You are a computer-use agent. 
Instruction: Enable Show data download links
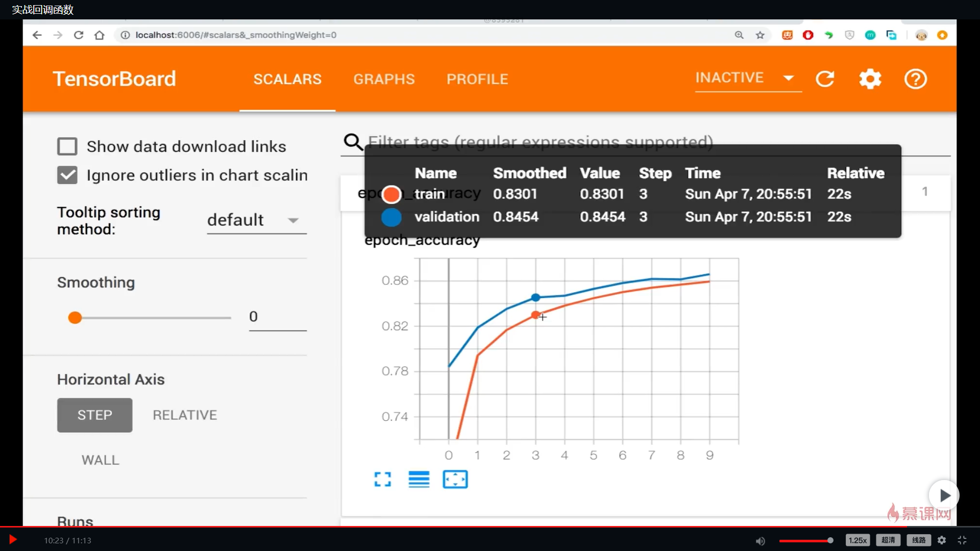67,147
